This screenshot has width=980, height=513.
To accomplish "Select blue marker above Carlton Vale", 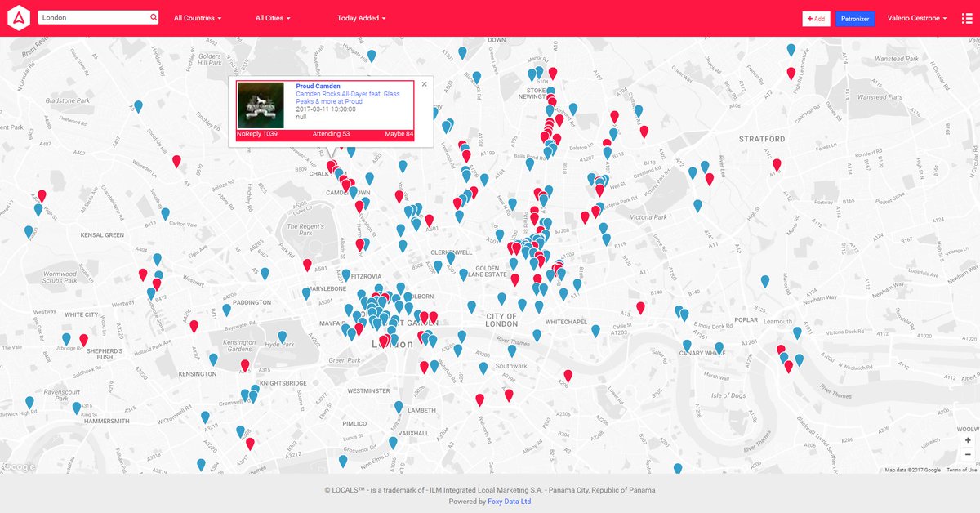I will pyautogui.click(x=165, y=215).
